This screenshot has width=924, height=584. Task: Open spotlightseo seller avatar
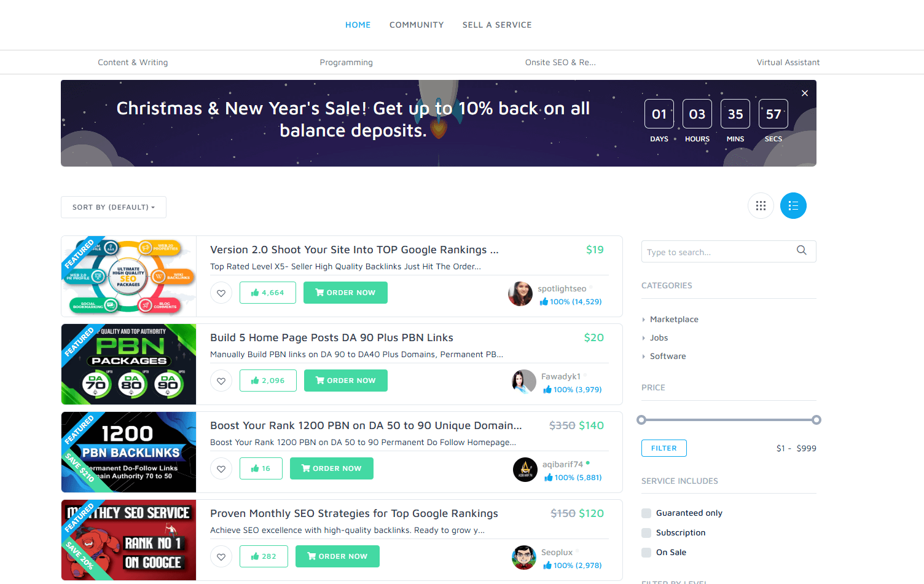[x=520, y=294]
